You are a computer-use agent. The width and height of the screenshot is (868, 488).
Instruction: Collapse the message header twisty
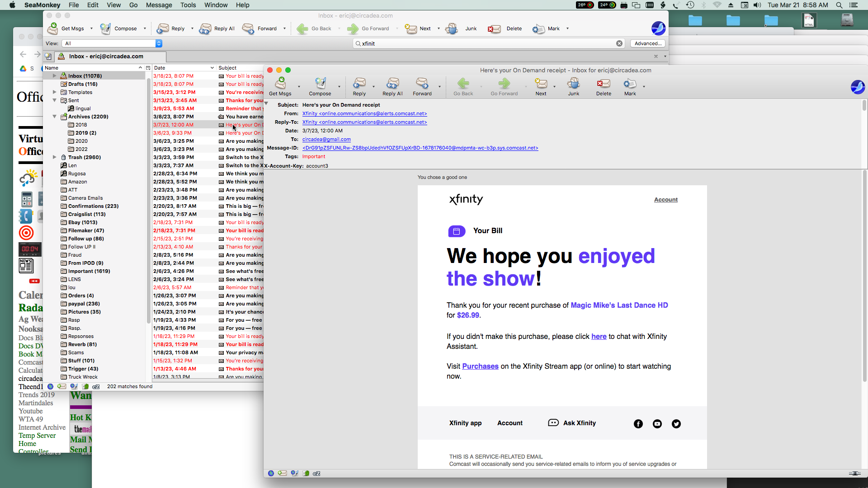(x=267, y=103)
